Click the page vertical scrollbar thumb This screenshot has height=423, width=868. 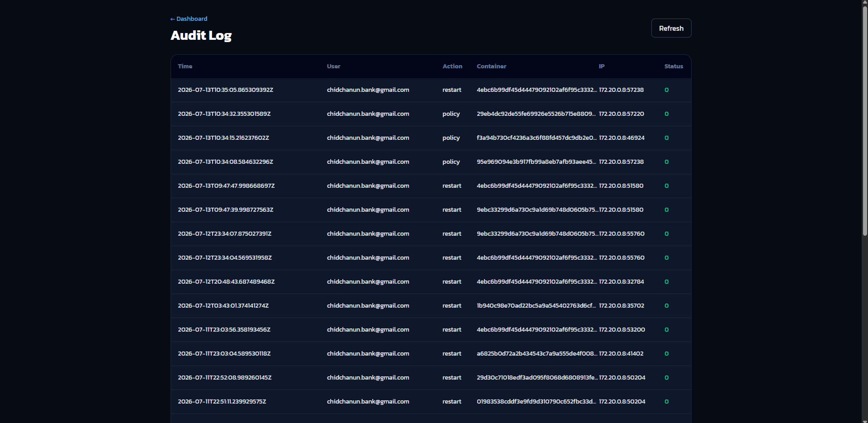click(x=864, y=121)
